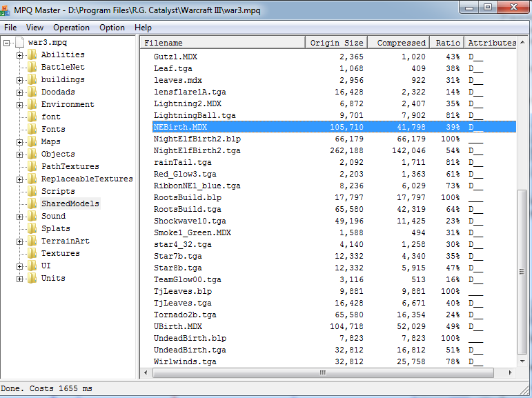532x398 pixels.
Task: Select the UBirth.MDX file
Action: [x=178, y=326]
